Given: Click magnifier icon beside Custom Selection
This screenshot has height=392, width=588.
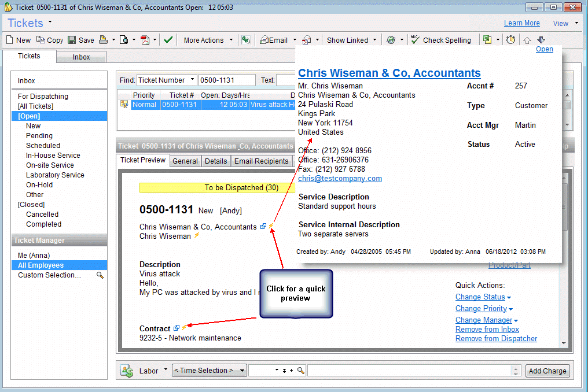Looking at the screenshot, I should coord(100,275).
